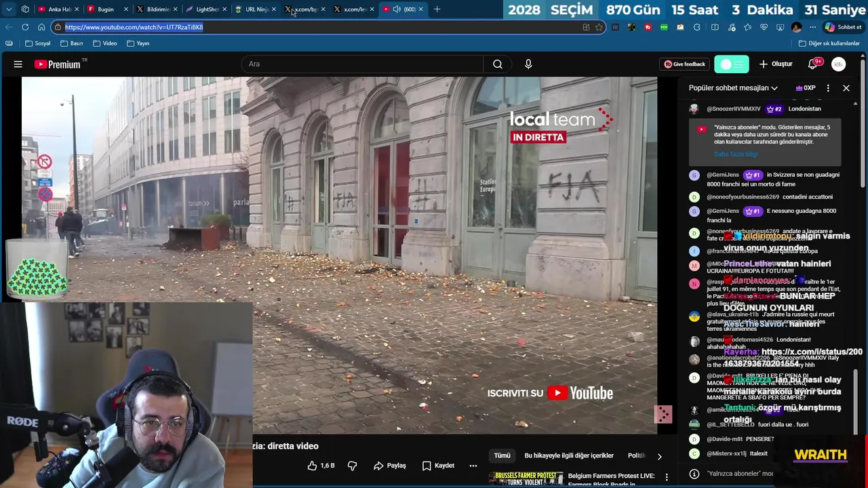Open browser essentials heart icon
Image resolution: width=868 pixels, height=488 pixels.
(x=764, y=27)
